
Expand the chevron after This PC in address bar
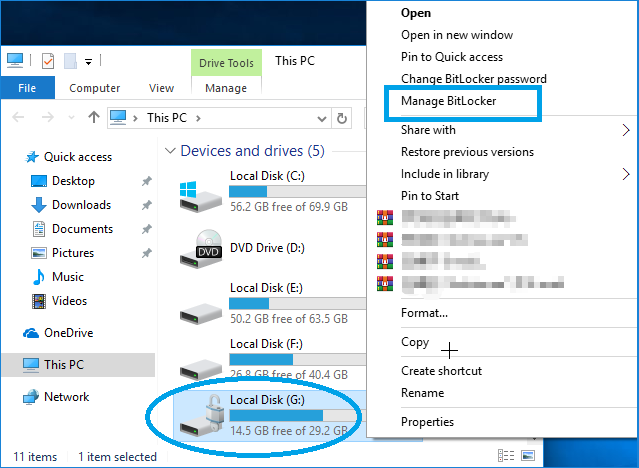(198, 118)
